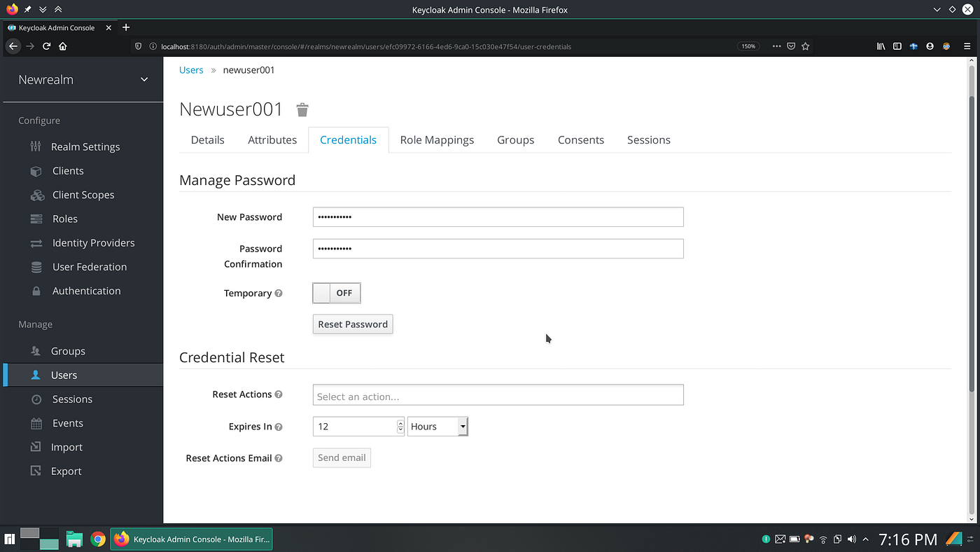Click the help icon next to Reset Actions

tap(279, 394)
